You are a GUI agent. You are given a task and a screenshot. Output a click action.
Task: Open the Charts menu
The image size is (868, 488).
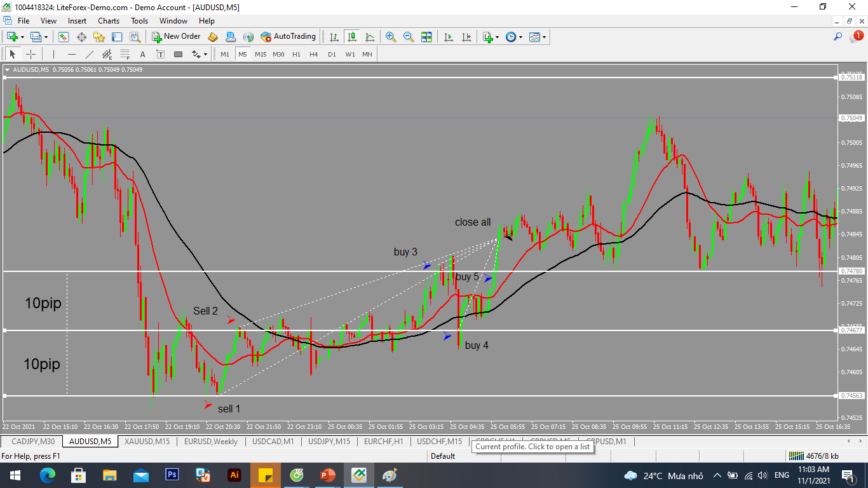[108, 21]
